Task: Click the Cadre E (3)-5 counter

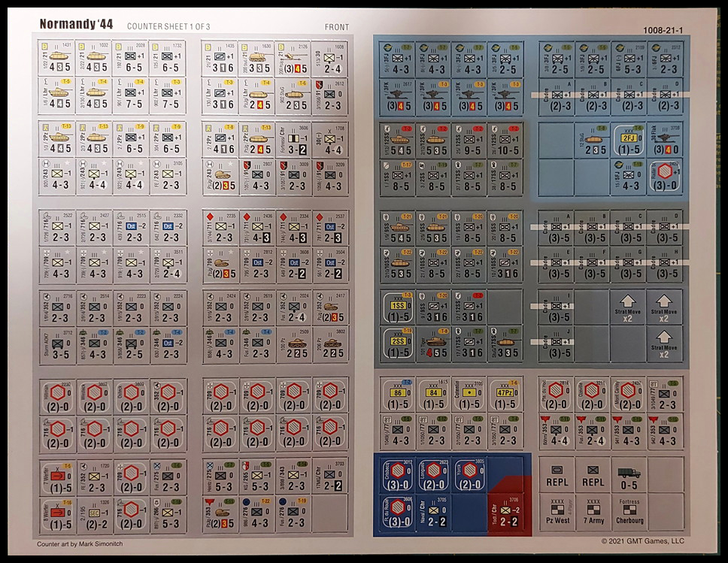Action: [x=557, y=265]
